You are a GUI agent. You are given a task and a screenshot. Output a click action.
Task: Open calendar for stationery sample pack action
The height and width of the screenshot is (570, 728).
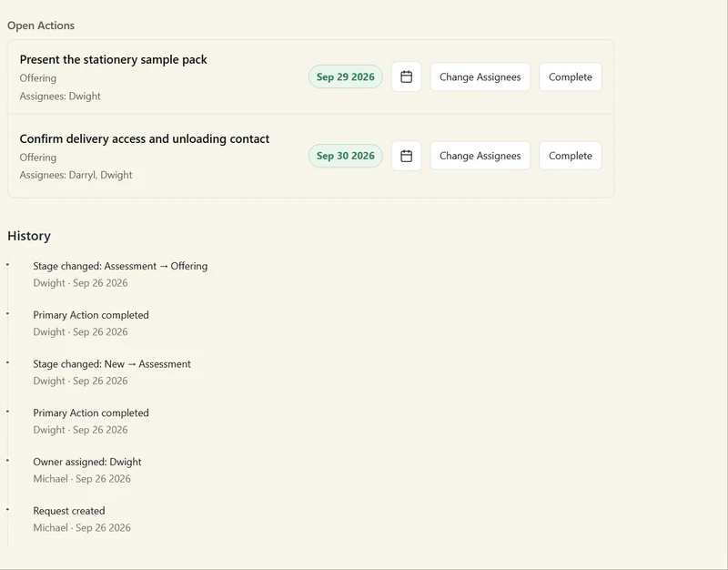406,76
